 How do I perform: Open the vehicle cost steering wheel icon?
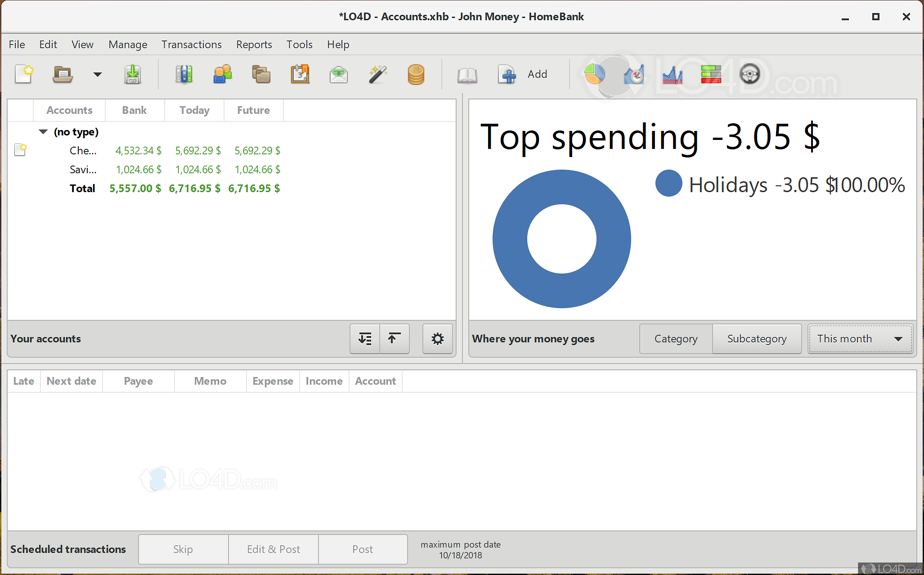(x=749, y=74)
